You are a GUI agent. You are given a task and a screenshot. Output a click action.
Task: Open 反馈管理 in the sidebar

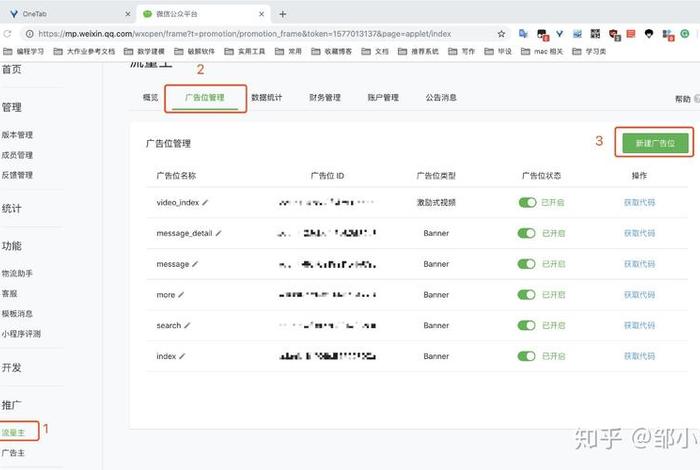(x=17, y=175)
